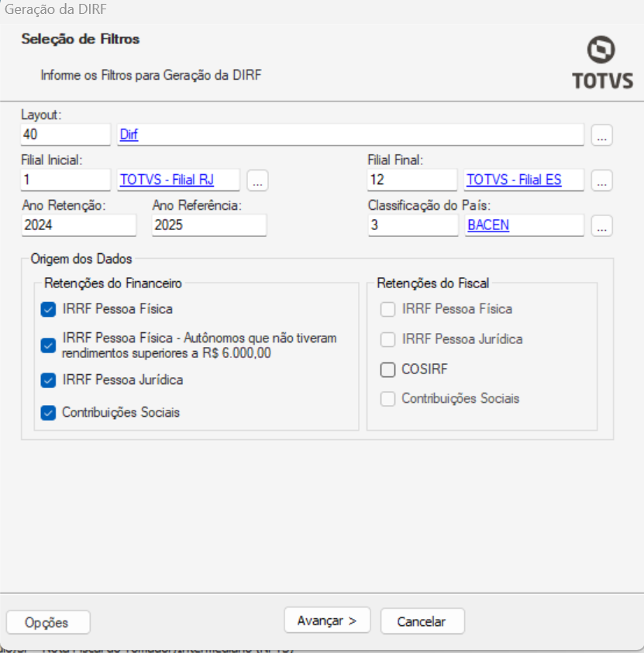Focus the Layout code field containing 40

click(x=65, y=135)
